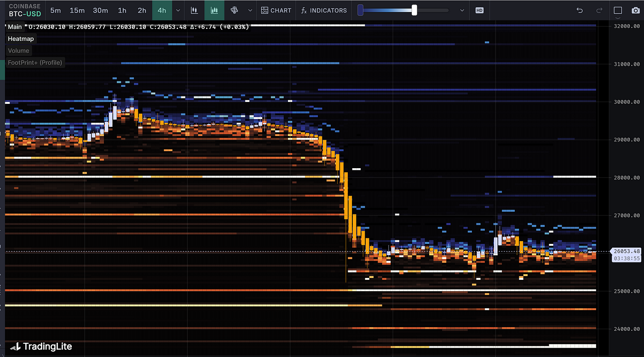Screen dimensions: 644x357
Task: Click the heatmap slider's blue left handle
Action: point(361,10)
